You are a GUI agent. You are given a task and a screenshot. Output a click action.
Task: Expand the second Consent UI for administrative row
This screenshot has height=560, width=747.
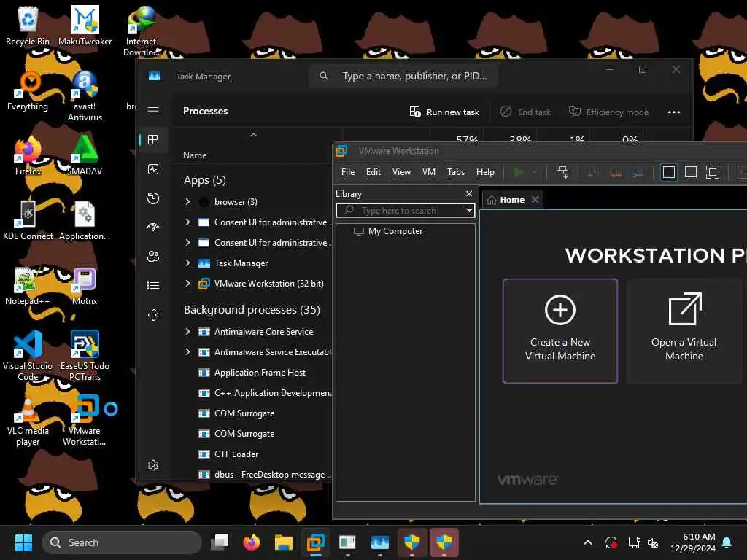click(187, 243)
